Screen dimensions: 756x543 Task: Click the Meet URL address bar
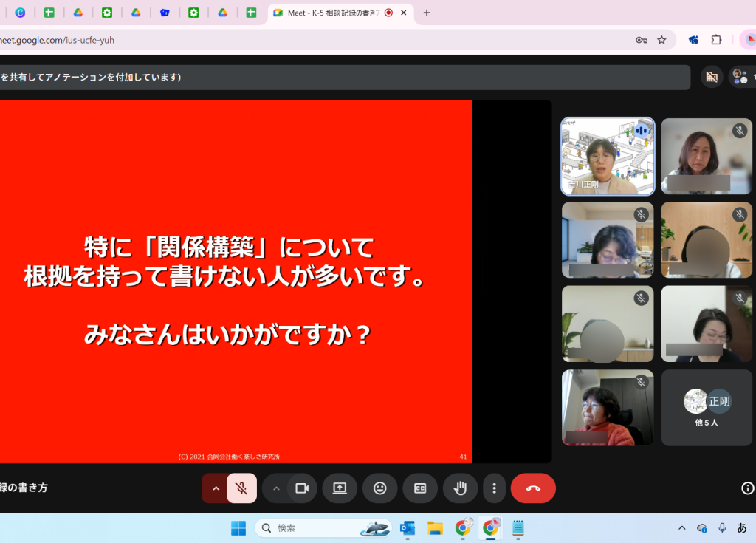pos(295,40)
